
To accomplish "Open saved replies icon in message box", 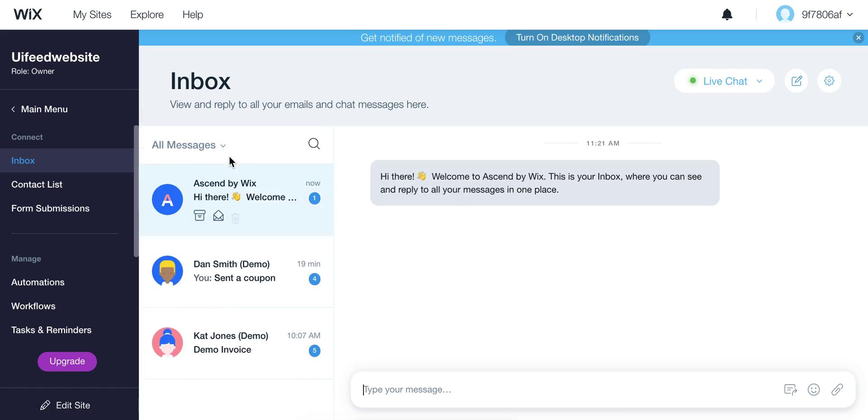I will point(790,390).
